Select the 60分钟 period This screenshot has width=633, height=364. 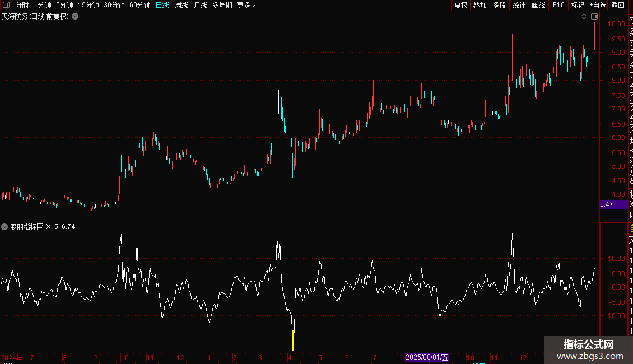click(x=140, y=5)
